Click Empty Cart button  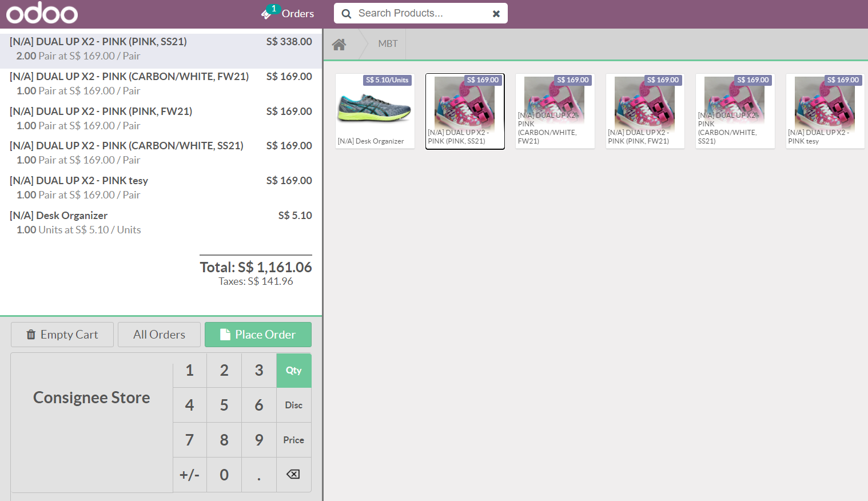coord(62,335)
